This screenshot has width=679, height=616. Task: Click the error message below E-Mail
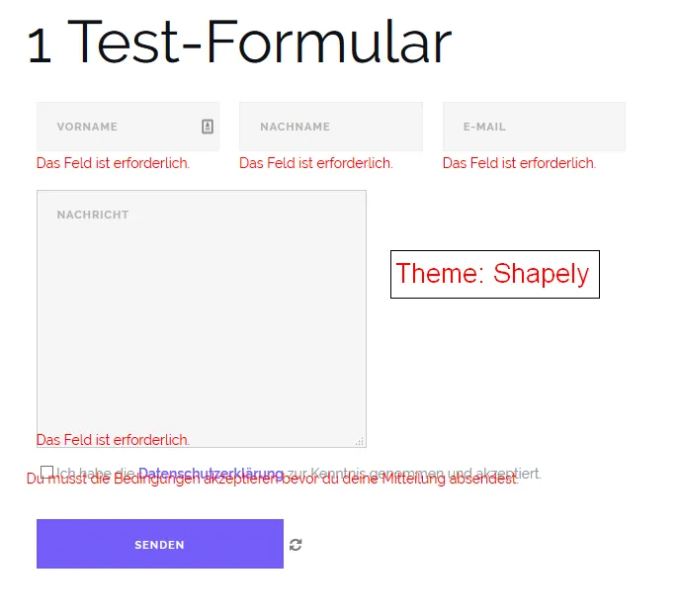(x=519, y=163)
